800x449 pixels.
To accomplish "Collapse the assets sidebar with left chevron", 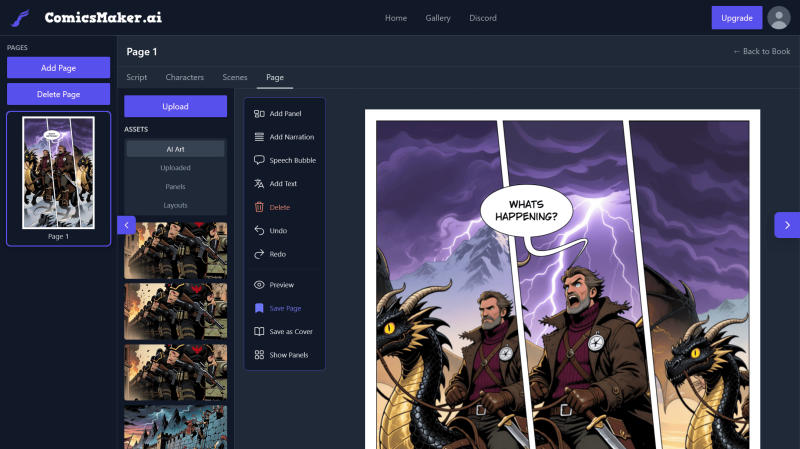I will [127, 225].
